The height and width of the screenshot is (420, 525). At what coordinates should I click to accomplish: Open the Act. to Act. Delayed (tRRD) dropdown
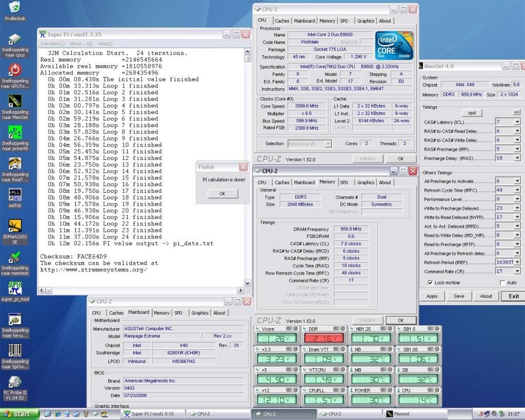tap(517, 226)
